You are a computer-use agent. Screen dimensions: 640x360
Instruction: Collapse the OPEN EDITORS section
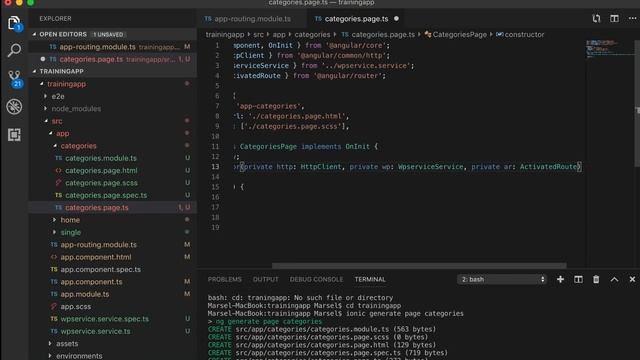(x=34, y=34)
